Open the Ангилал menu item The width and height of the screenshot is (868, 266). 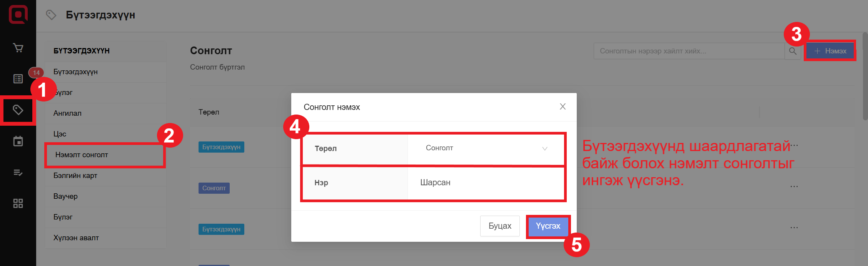point(67,113)
